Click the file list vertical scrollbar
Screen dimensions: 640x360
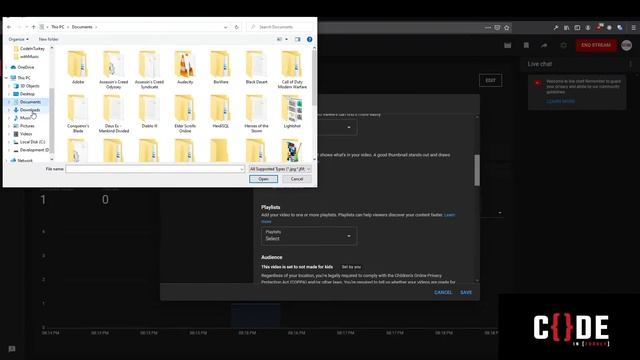pos(314,78)
